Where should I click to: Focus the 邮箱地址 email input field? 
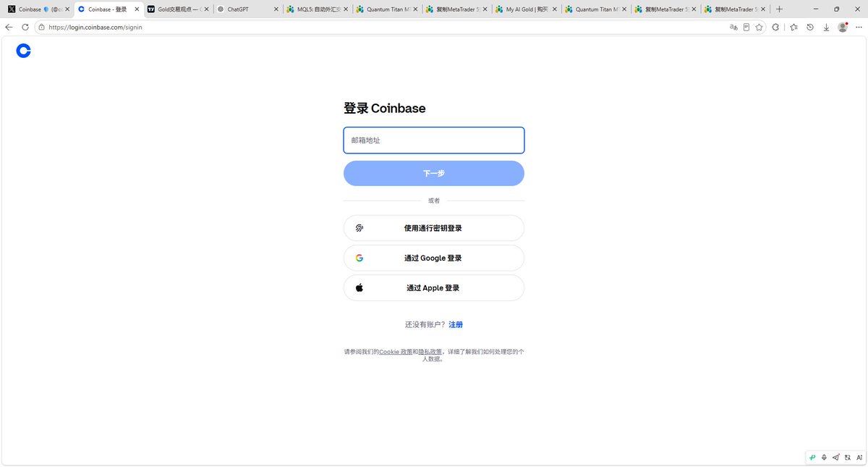click(434, 140)
